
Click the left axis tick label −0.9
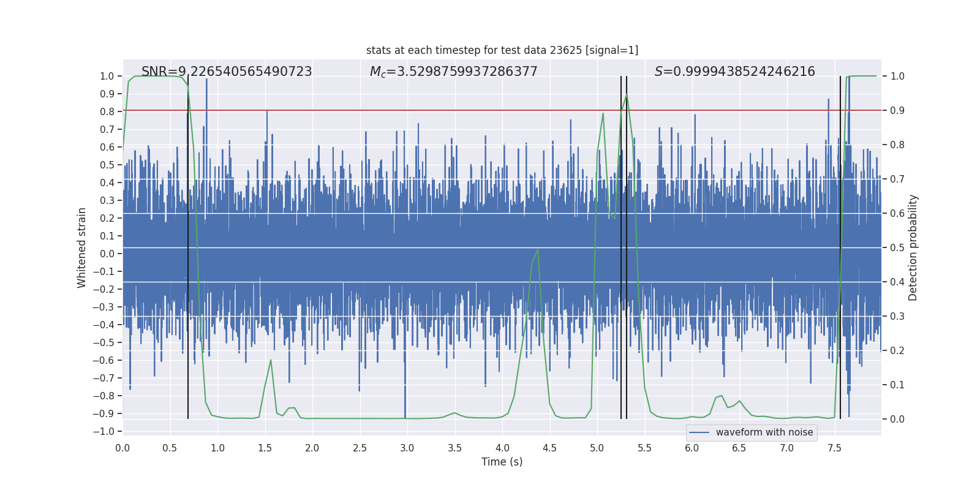[x=104, y=413]
